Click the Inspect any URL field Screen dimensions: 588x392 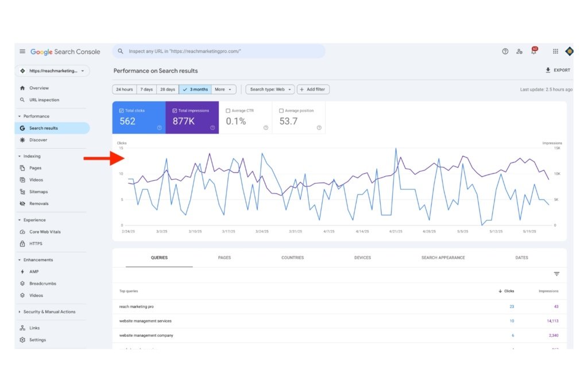[219, 51]
